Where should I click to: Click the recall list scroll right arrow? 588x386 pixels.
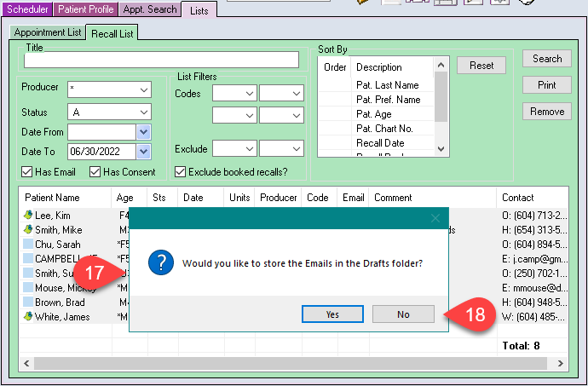pyautogui.click(x=560, y=363)
